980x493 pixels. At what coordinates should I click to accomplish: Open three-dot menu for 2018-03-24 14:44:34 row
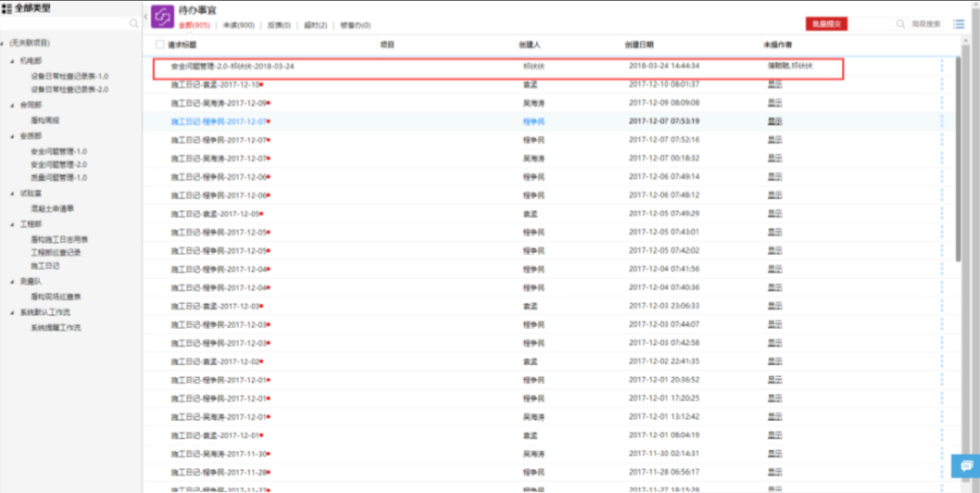tap(942, 66)
